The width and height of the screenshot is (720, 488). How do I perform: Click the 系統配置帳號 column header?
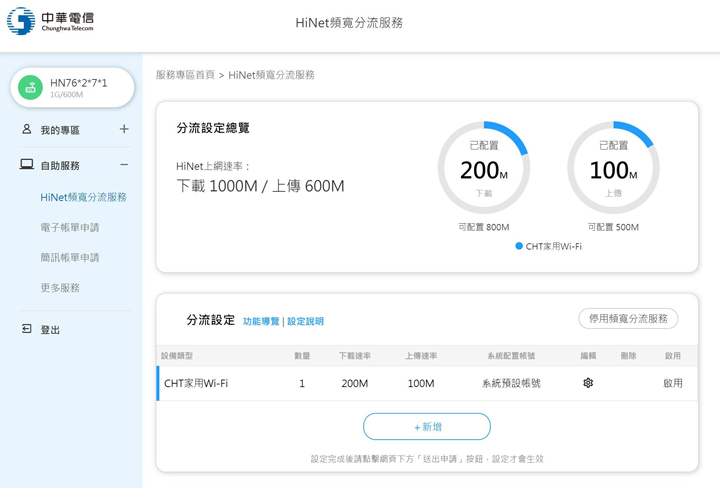pyautogui.click(x=511, y=356)
